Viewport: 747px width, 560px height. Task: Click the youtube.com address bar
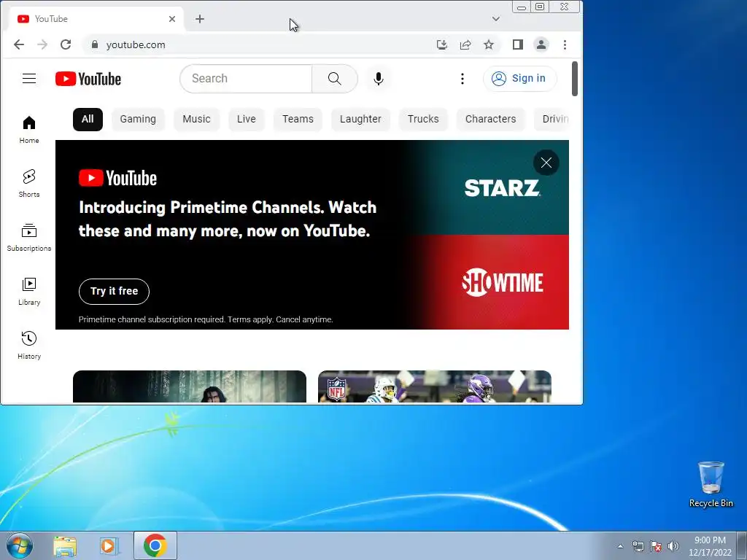pyautogui.click(x=260, y=44)
